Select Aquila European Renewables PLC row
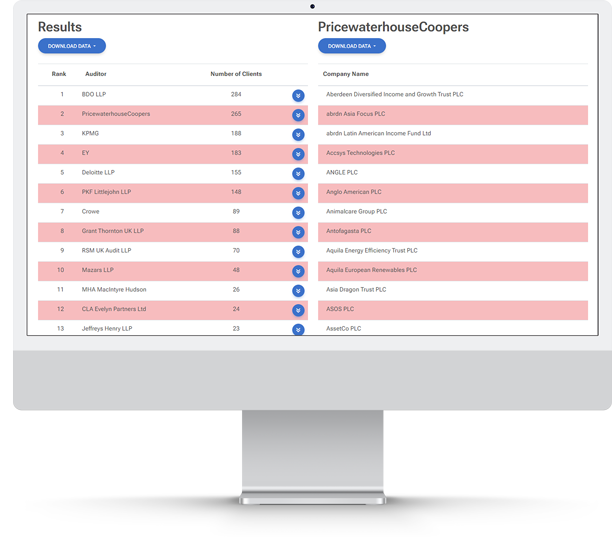The image size is (612, 538). (453, 271)
